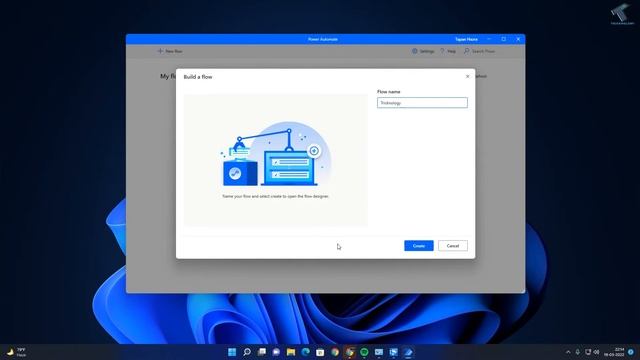640x360 pixels.
Task: Show hidden system tray icons
Action: tap(568, 352)
